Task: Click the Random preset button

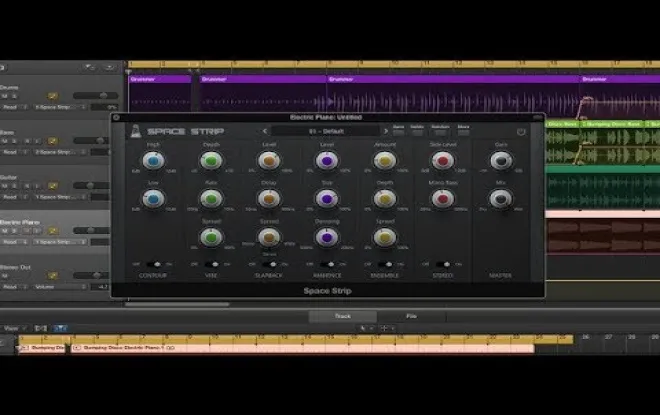Action: (440, 130)
